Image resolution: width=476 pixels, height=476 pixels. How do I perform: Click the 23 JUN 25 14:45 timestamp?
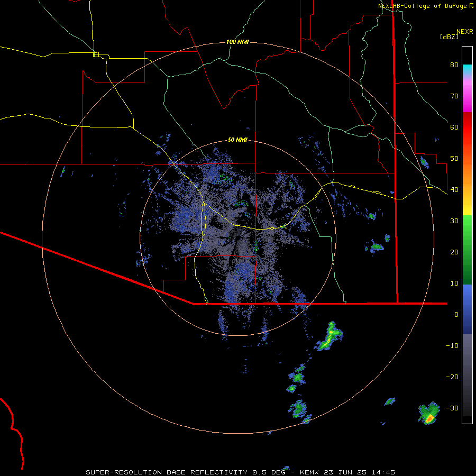click(360, 472)
